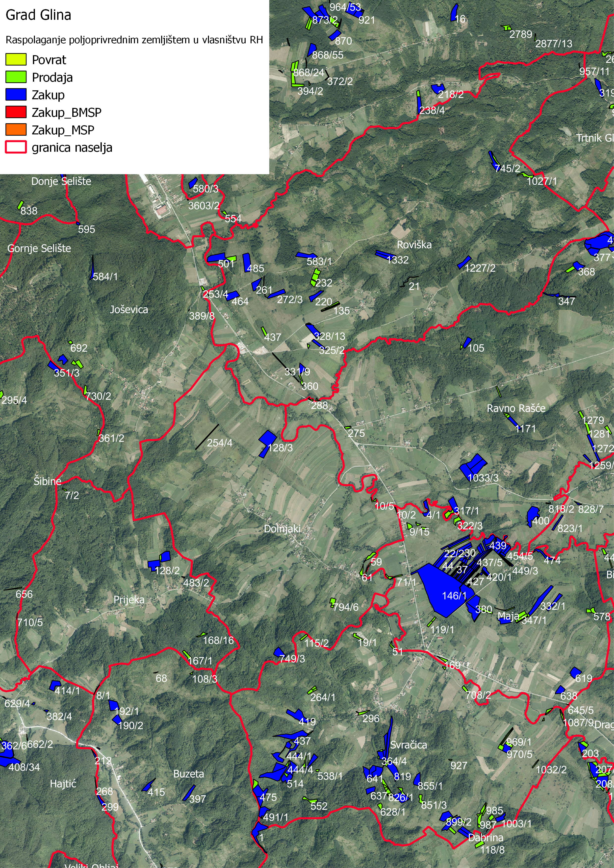
Task: Click the Gornje Selište settlement label
Action: [x=39, y=248]
